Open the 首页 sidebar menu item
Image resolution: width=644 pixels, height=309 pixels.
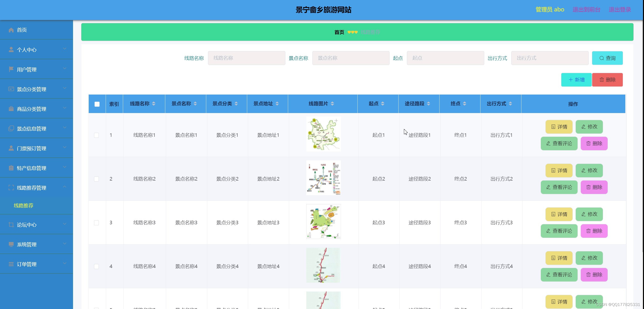point(36,30)
